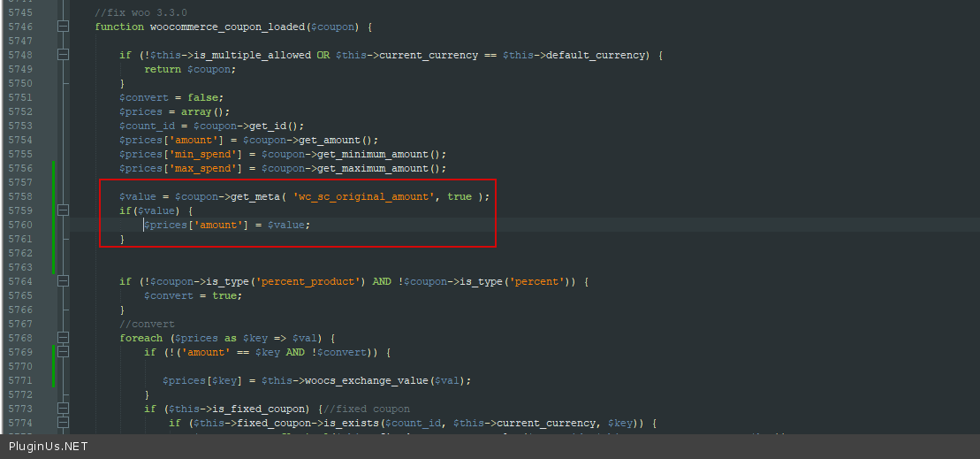Place cursor on 'wc_sc_original_amount' string
980x459 pixels.
pos(364,196)
